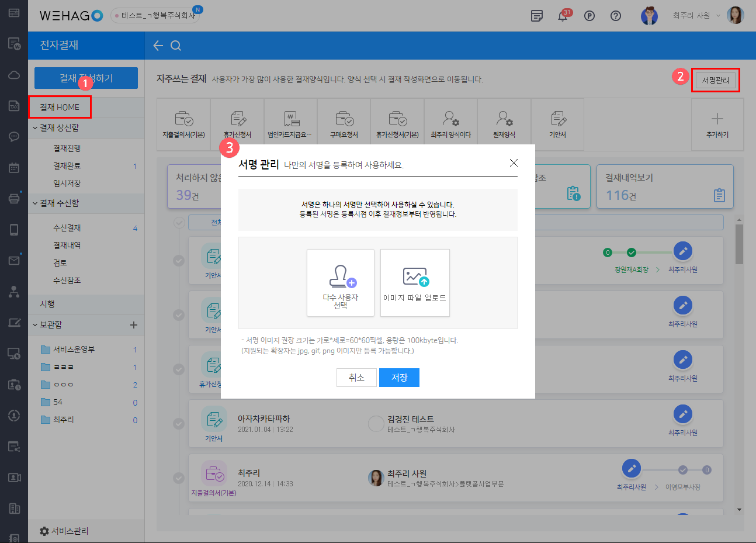The width and height of the screenshot is (756, 543).
Task: Collapse the 결재 상신함 section
Action: (x=35, y=128)
